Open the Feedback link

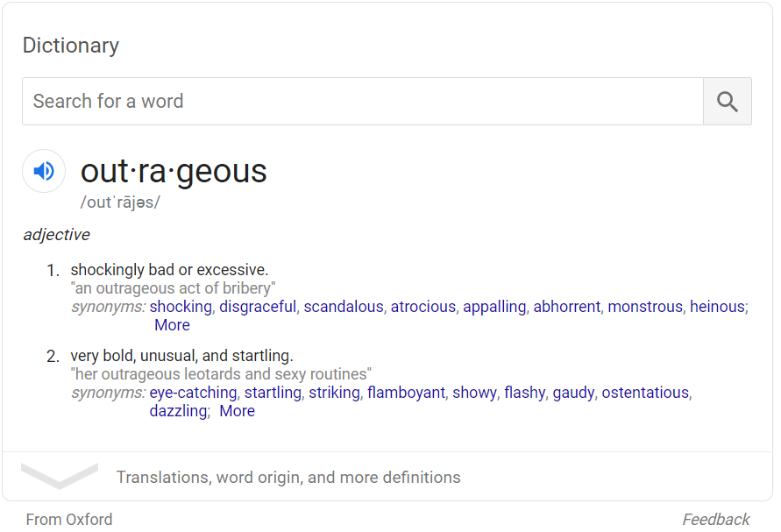[x=715, y=520]
